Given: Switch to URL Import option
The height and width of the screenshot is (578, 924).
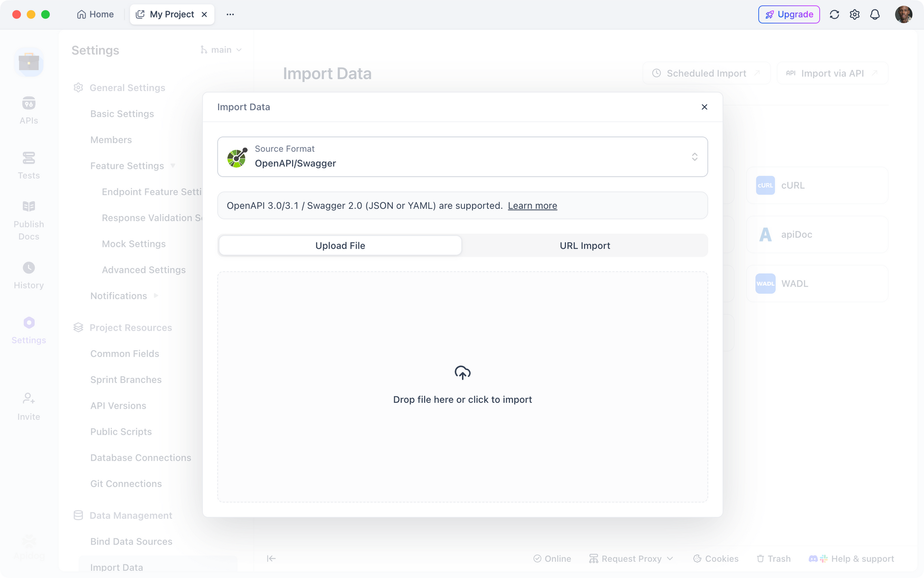Looking at the screenshot, I should click(585, 246).
